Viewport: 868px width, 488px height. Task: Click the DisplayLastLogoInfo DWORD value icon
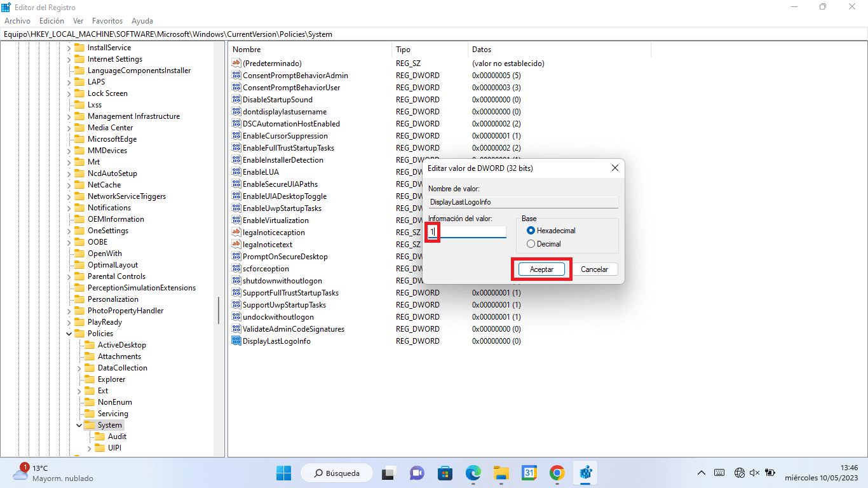pos(236,341)
